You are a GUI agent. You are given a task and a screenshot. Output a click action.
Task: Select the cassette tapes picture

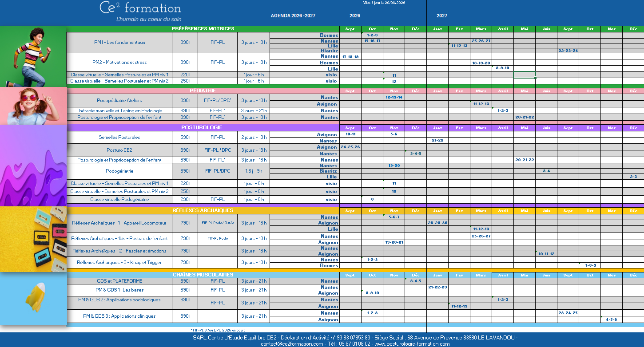click(x=33, y=239)
